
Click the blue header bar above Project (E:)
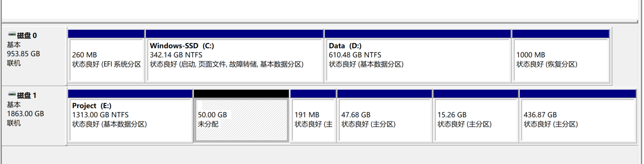(x=130, y=94)
